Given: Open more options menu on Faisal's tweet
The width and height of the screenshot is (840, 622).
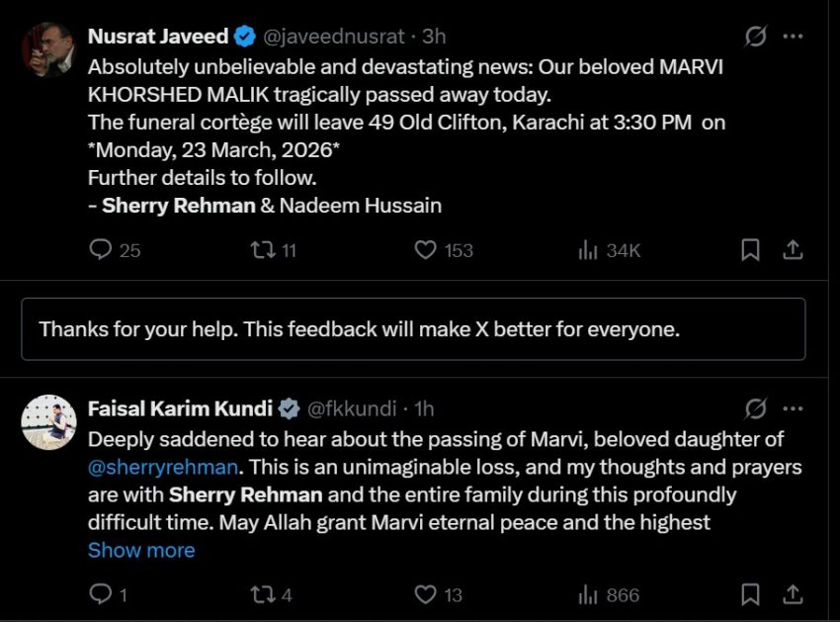Looking at the screenshot, I should point(793,407).
